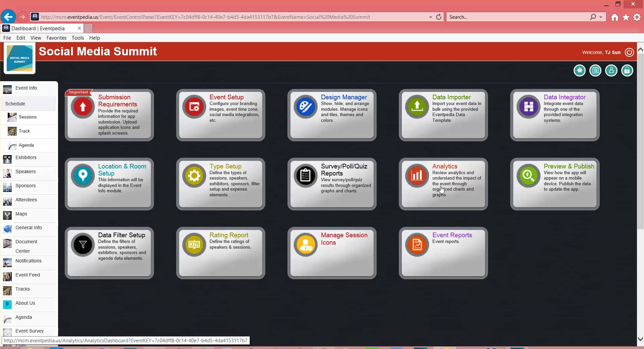Expand the search box dropdown arrow

point(601,17)
